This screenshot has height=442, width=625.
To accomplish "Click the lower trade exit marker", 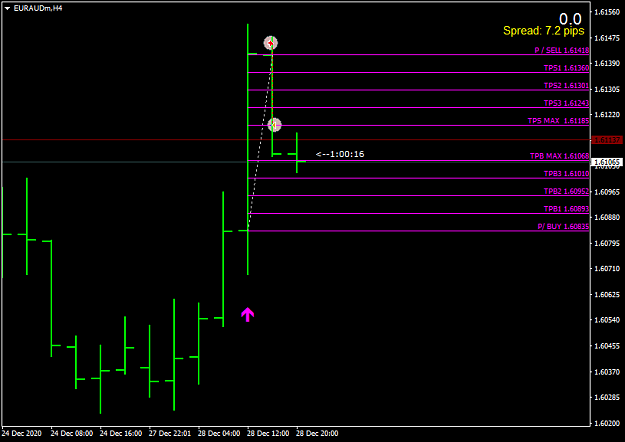I will coord(274,125).
